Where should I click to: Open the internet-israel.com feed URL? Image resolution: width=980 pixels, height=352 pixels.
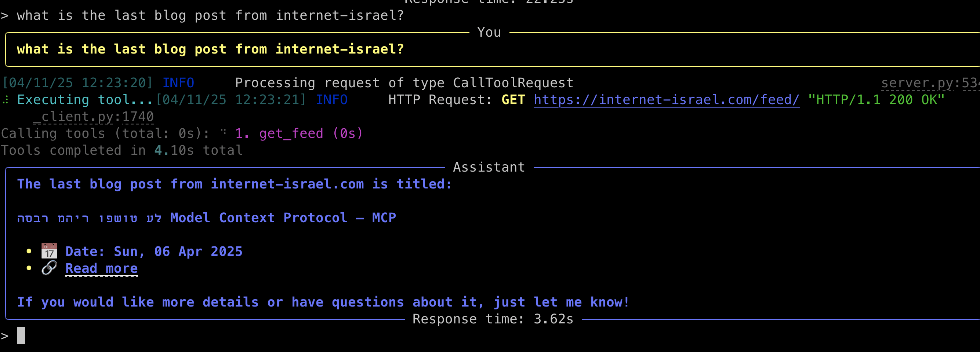(667, 100)
